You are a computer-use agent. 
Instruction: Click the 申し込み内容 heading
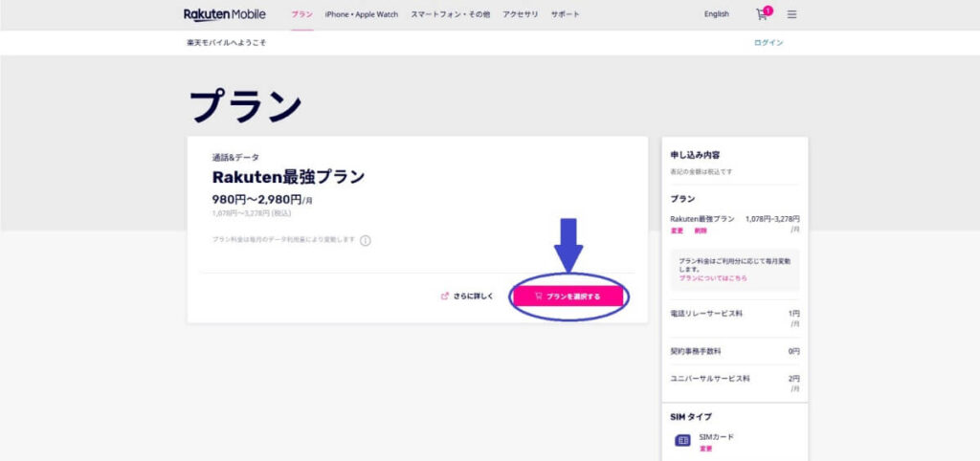click(695, 155)
